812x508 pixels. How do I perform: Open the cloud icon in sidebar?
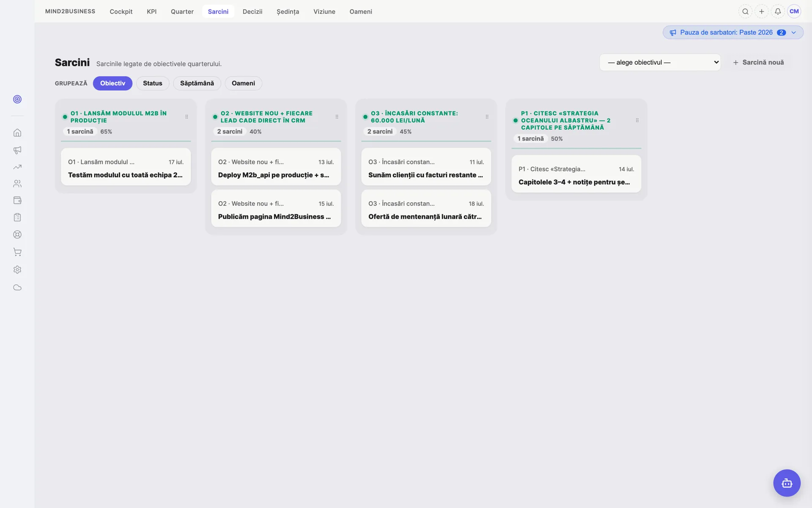(17, 287)
